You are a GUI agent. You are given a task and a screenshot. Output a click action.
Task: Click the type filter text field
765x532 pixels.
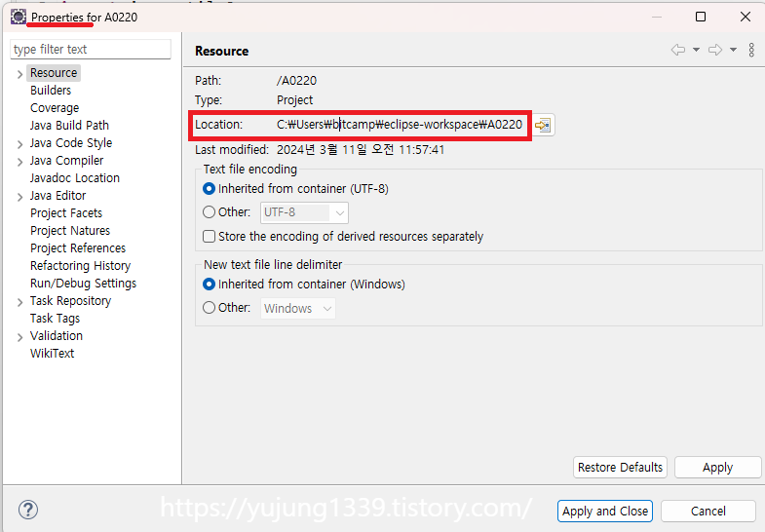point(91,50)
